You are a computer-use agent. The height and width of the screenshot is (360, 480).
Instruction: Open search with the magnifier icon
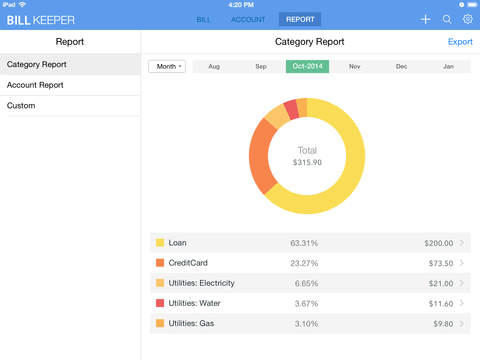pos(447,19)
